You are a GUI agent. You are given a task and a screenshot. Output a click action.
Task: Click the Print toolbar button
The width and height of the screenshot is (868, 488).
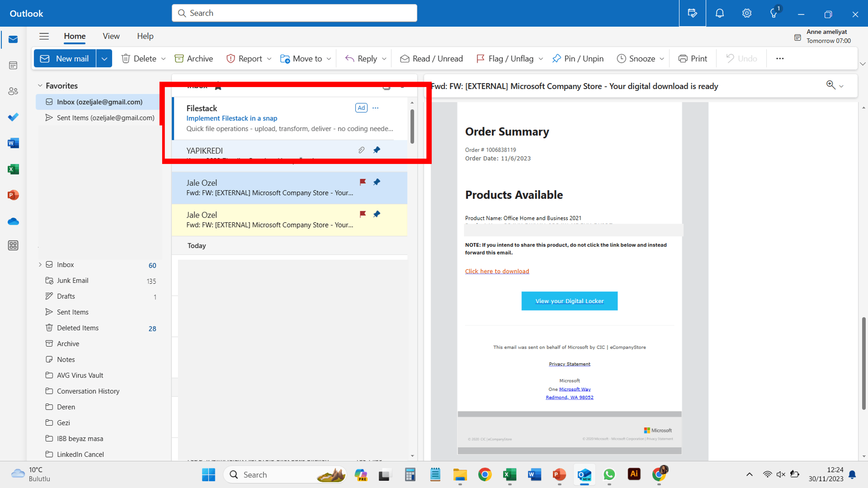[x=693, y=59]
